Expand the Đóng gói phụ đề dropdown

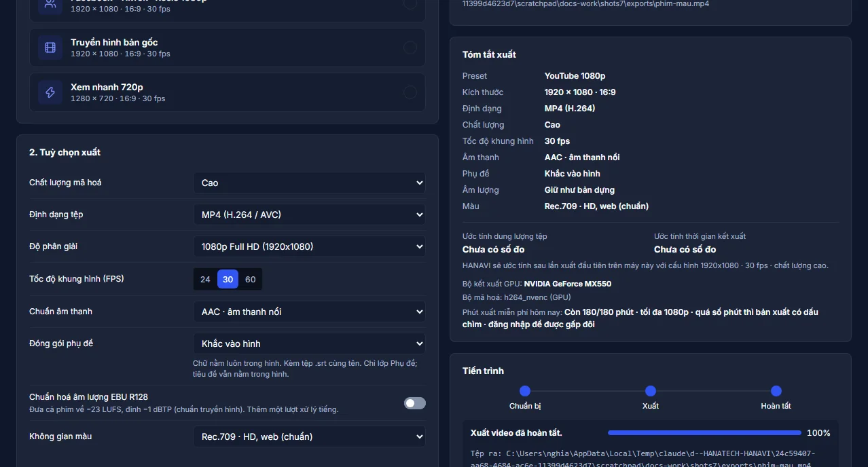coord(309,343)
